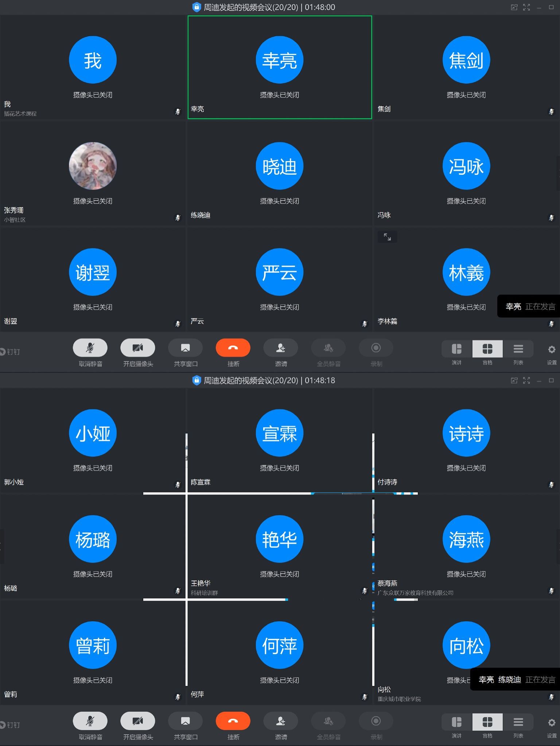Image resolution: width=560 pixels, height=746 pixels.
Task: Select 张秀珊's photo avatar tile
Action: coord(93,166)
